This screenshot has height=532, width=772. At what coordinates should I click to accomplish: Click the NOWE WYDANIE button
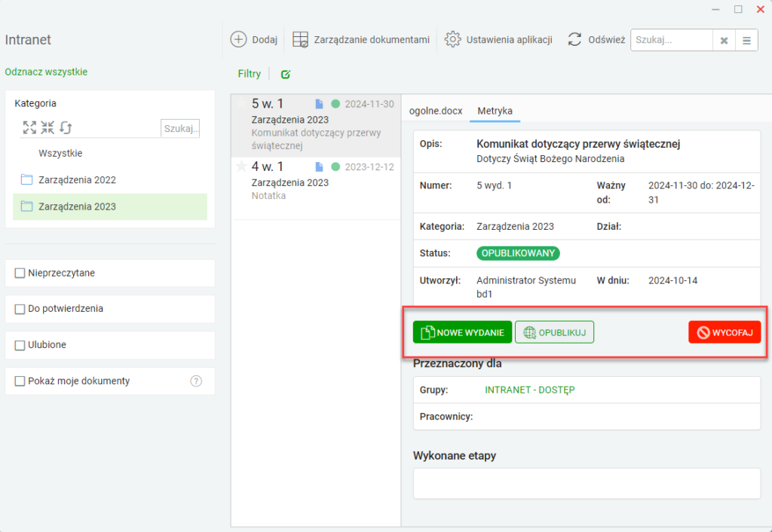pos(462,332)
